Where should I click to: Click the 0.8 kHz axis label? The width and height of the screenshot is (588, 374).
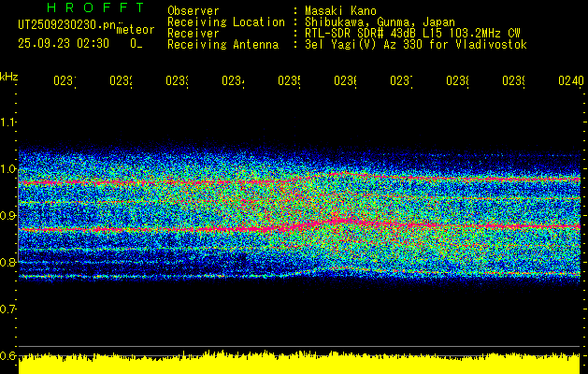click(7, 262)
